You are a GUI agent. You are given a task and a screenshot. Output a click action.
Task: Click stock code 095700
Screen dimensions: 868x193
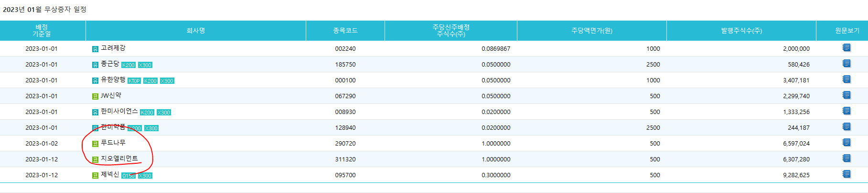(345, 175)
